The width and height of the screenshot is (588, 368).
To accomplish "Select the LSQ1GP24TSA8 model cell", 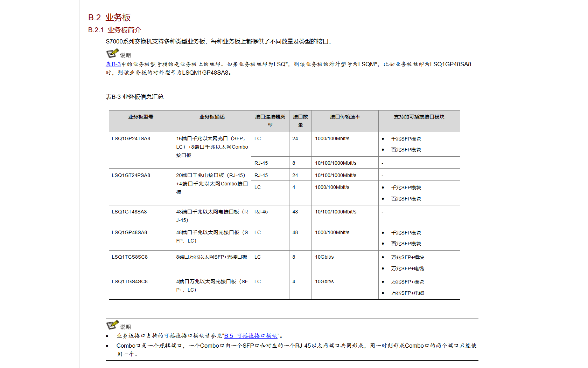I will pos(131,138).
